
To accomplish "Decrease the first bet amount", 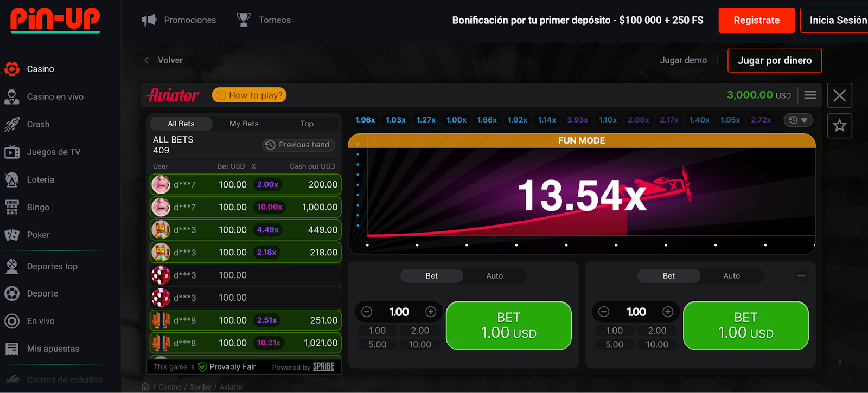I will coord(367,312).
